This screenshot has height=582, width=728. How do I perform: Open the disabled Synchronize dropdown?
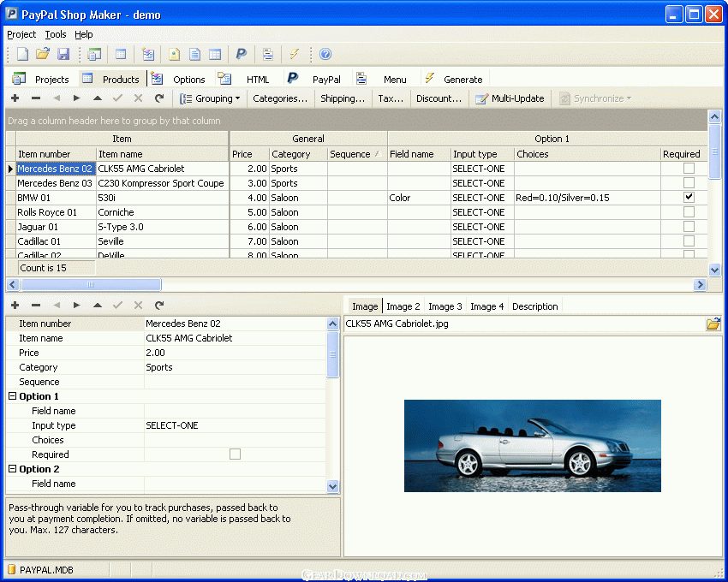[x=595, y=98]
